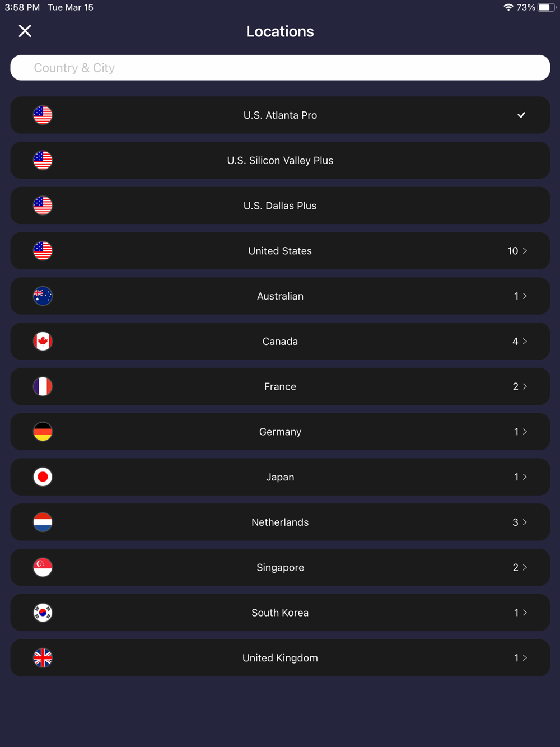This screenshot has height=747, width=560.
Task: Click the Germany flag icon
Action: pos(43,432)
